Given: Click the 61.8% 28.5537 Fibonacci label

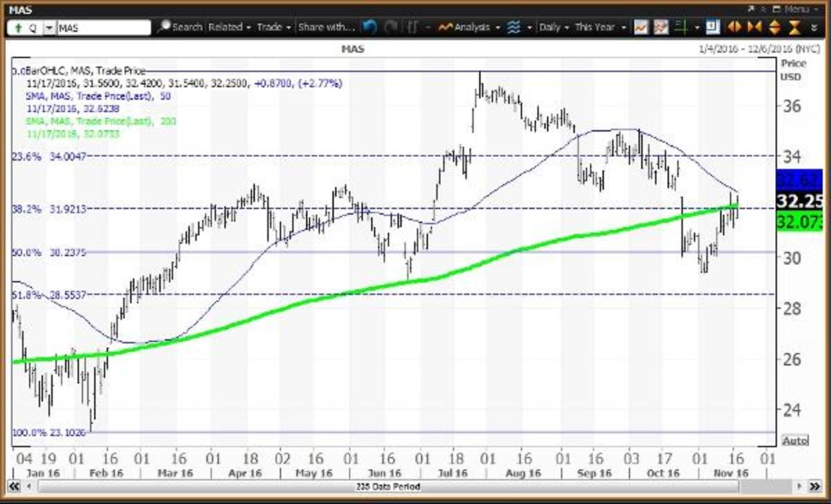Looking at the screenshot, I should coord(48,296).
